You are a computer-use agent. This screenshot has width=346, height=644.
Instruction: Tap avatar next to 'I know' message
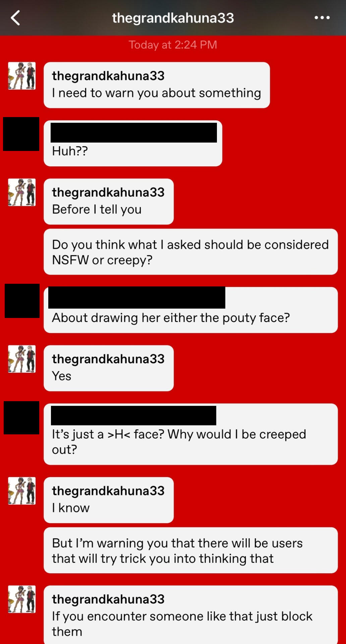pos(22,491)
